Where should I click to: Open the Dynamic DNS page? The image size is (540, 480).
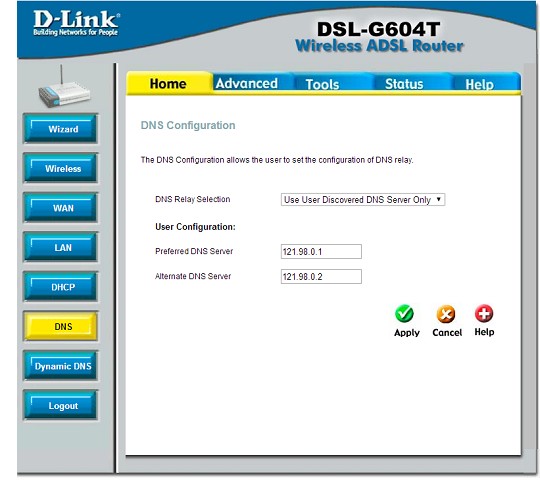click(61, 366)
